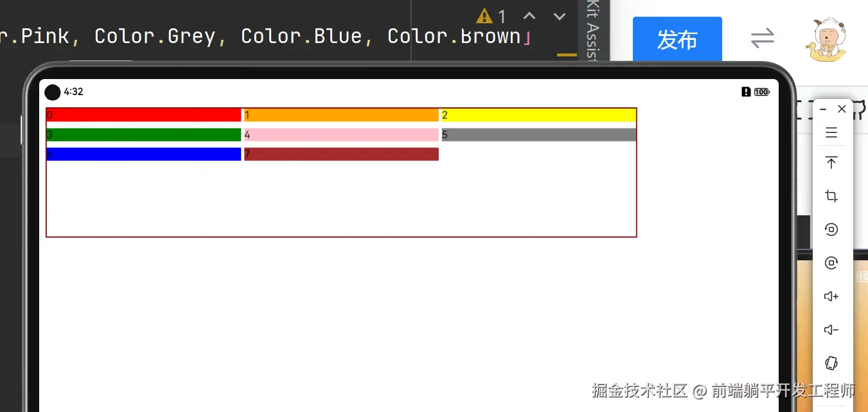Click the upward arrow icon in the floating toolbar
Image resolution: width=868 pixels, height=412 pixels.
pyautogui.click(x=831, y=163)
